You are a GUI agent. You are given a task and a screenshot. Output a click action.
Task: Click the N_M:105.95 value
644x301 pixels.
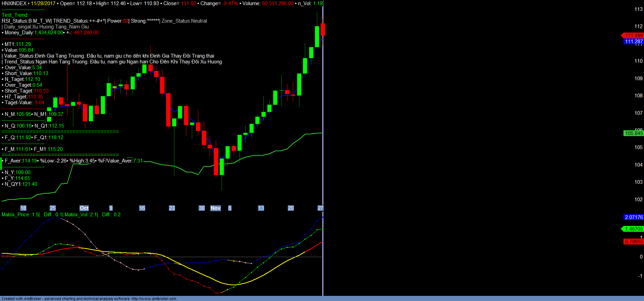pos(18,114)
